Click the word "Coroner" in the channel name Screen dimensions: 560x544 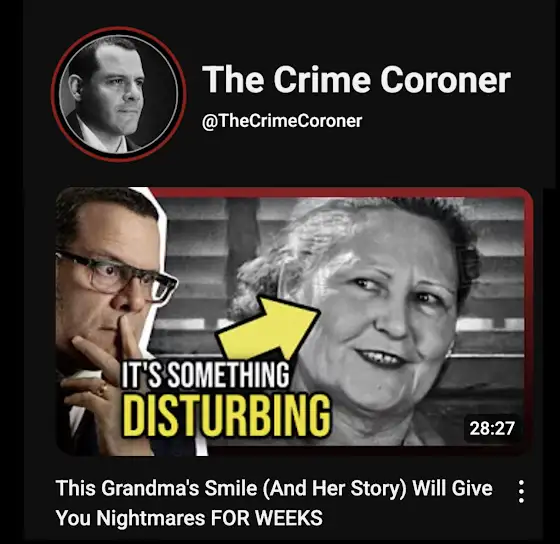(x=445, y=79)
